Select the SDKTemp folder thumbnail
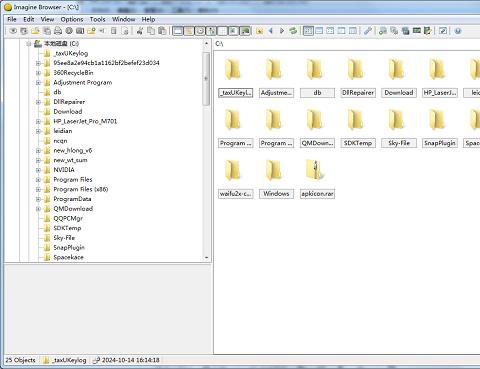Screen dimensions: 480x369 pos(358,128)
